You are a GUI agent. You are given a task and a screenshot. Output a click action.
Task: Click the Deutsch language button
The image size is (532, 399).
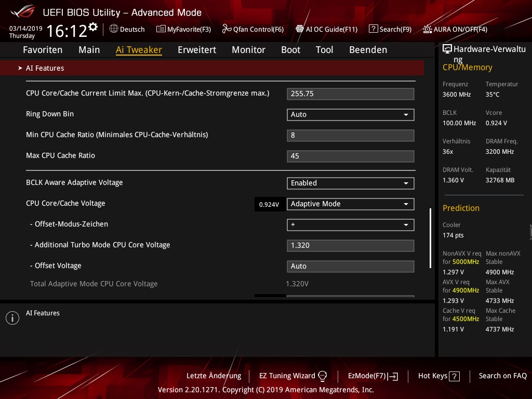point(127,29)
